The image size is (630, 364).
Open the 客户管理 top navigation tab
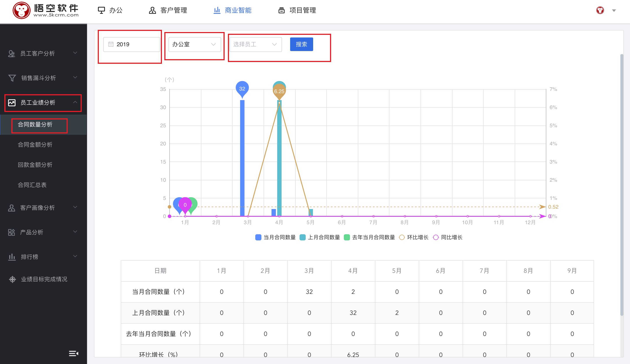pyautogui.click(x=168, y=10)
